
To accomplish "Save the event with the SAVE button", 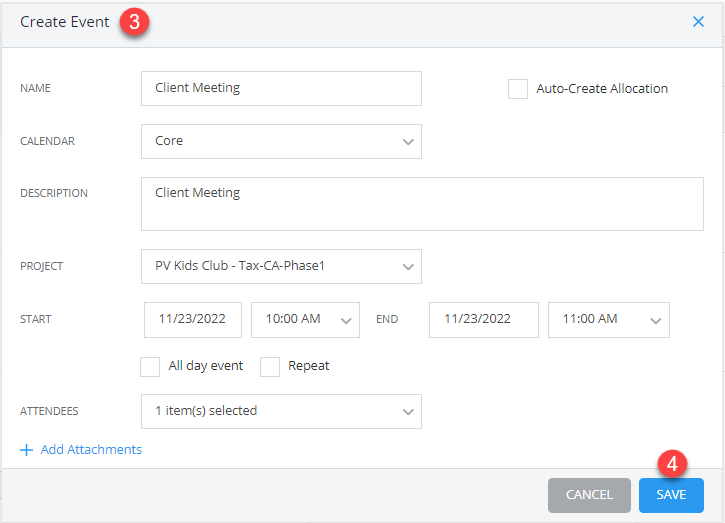I will click(671, 495).
